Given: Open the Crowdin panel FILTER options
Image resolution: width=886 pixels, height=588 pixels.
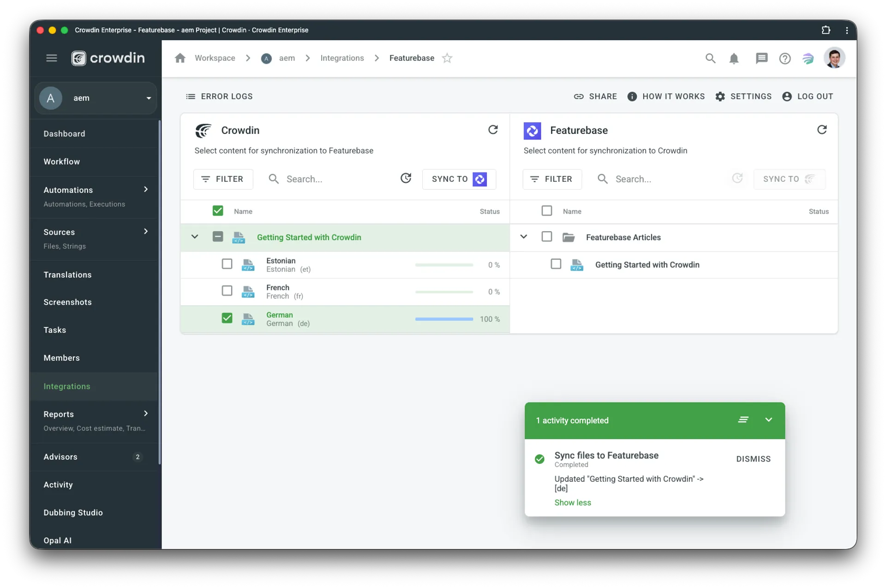Looking at the screenshot, I should pyautogui.click(x=223, y=179).
